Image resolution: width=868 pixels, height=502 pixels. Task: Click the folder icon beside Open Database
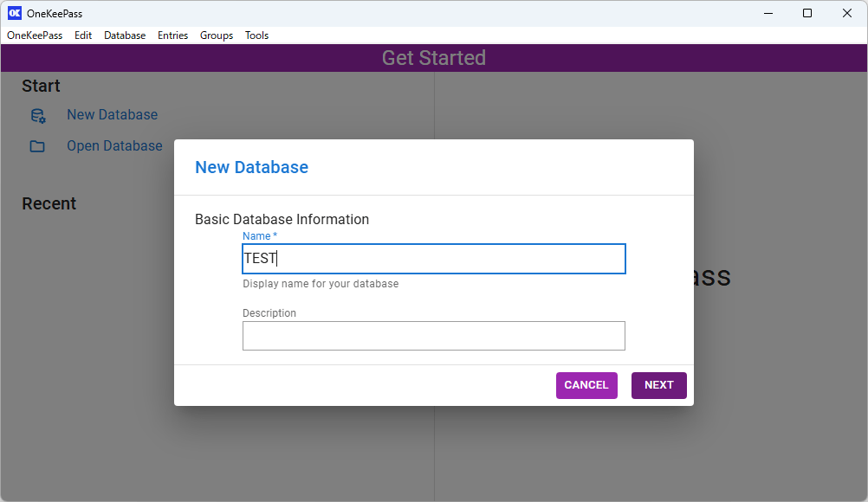[37, 146]
